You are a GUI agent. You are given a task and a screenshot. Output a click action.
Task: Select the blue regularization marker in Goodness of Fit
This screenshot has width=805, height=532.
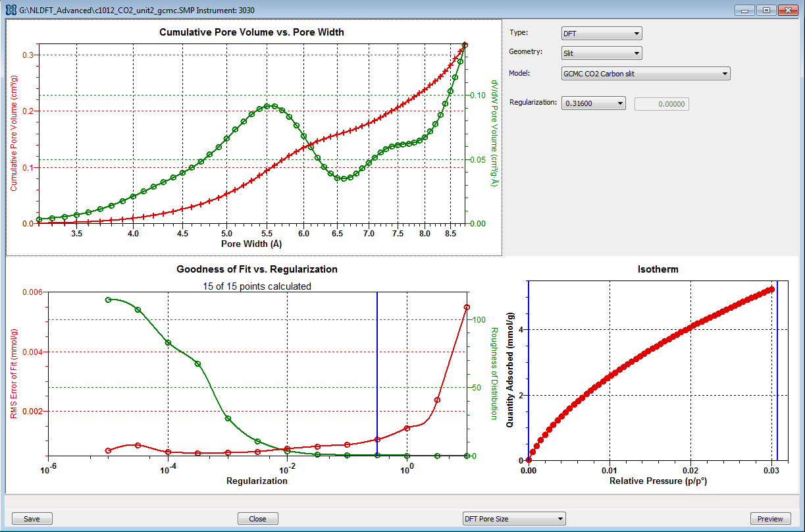pos(377,369)
